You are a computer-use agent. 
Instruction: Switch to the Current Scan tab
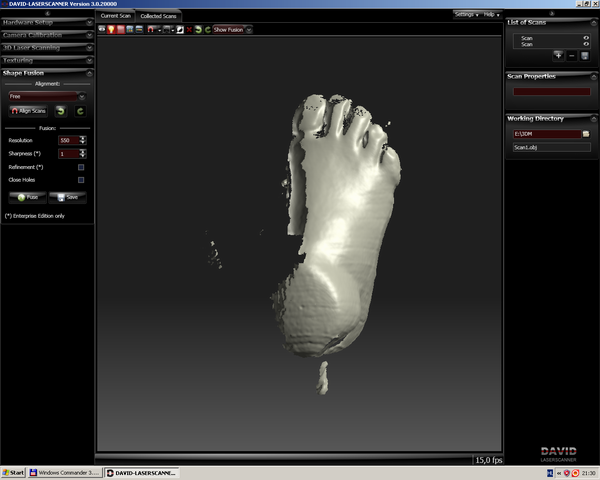(116, 16)
